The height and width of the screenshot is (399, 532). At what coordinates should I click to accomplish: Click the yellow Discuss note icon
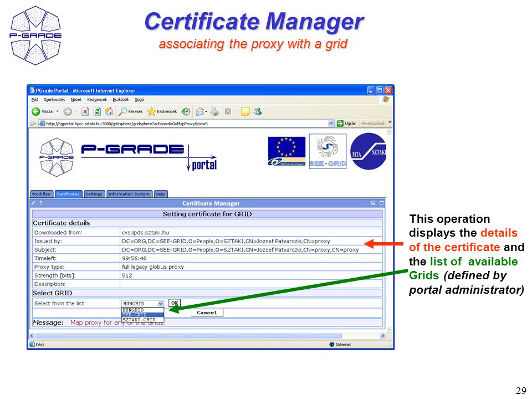click(x=245, y=111)
